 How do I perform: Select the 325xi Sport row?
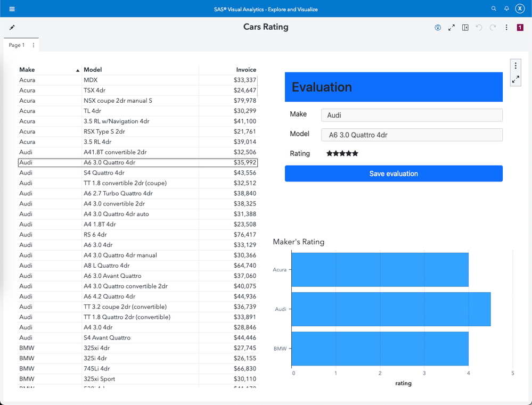(137, 379)
